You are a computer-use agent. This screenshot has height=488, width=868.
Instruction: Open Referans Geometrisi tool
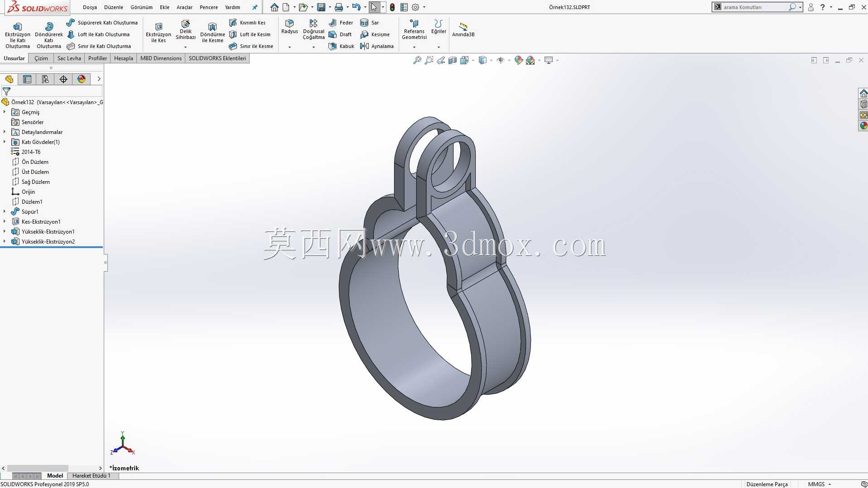[414, 30]
